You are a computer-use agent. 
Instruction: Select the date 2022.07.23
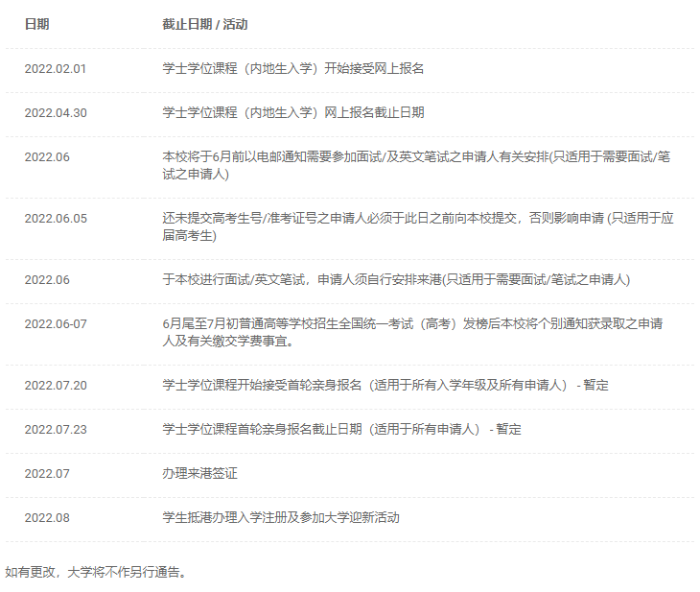coord(55,430)
